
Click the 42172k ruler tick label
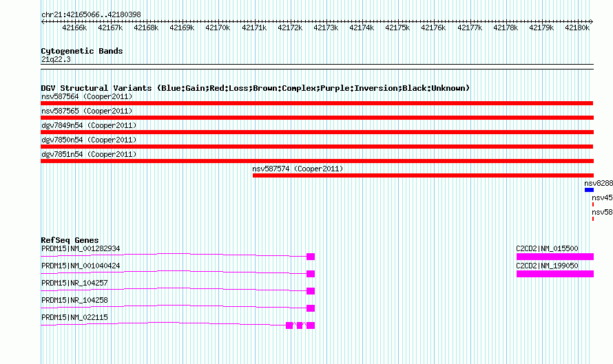click(x=290, y=28)
